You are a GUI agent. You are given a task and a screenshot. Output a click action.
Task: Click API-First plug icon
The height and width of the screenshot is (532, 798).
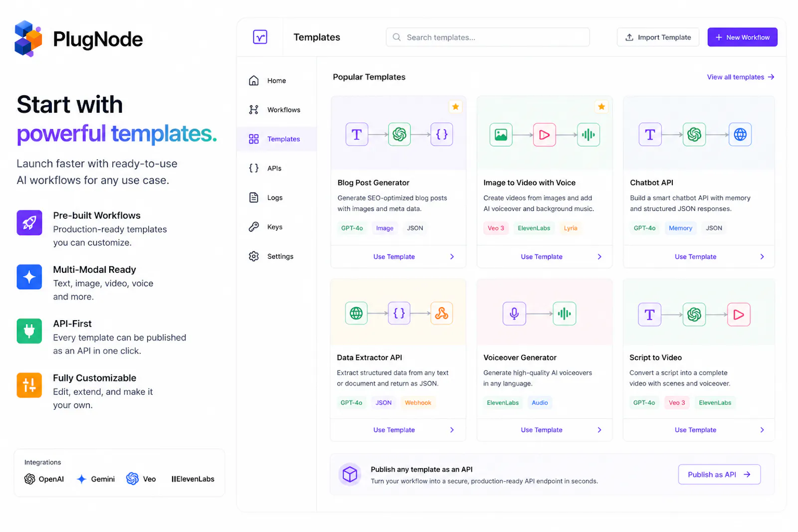(29, 331)
